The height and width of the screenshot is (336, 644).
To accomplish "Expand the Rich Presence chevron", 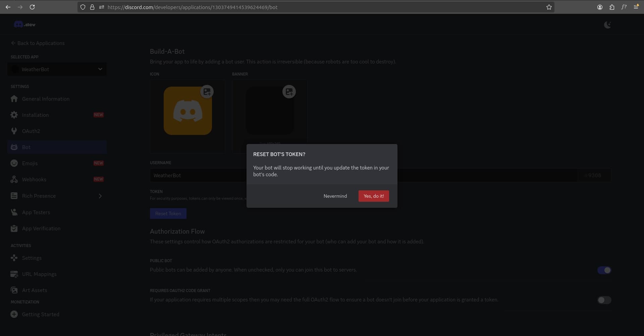I will pyautogui.click(x=100, y=196).
